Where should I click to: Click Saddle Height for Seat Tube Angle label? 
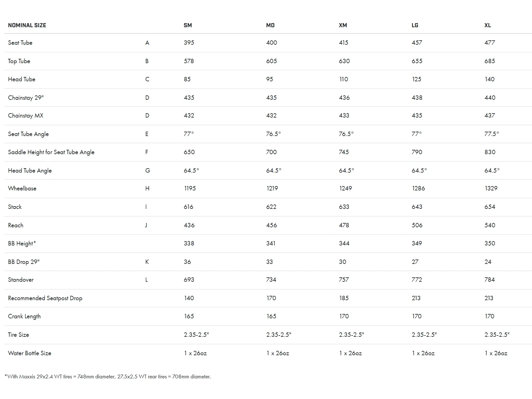click(51, 152)
